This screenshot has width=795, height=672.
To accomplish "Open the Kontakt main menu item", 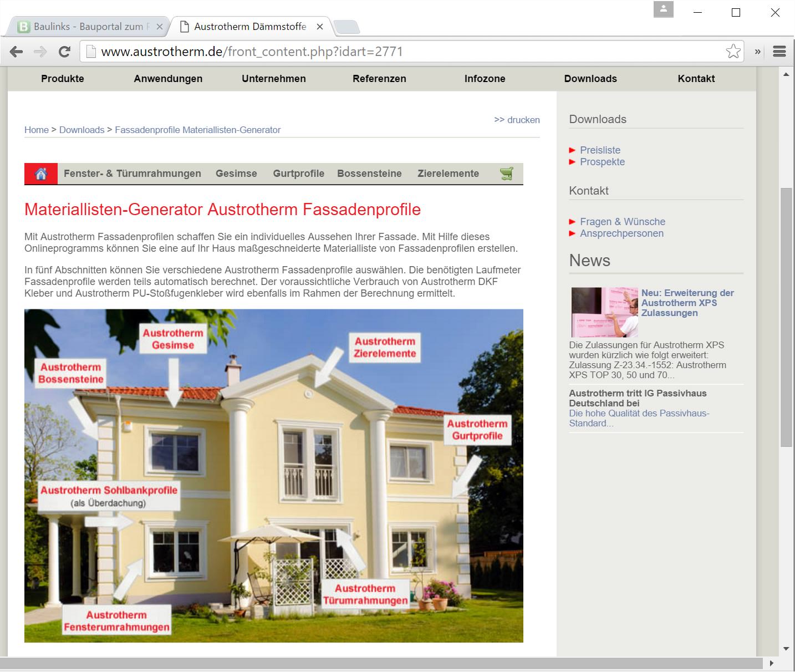I will click(696, 79).
